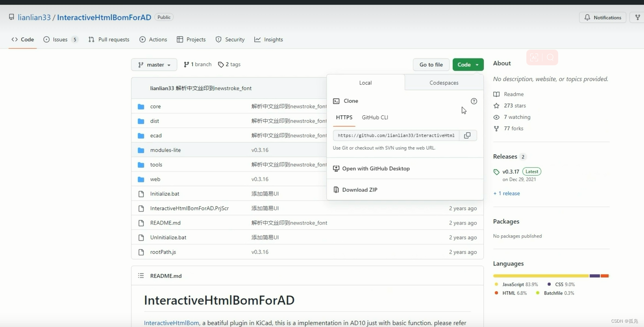
Task: Click the star icon next to 273 stars
Action: point(496,105)
